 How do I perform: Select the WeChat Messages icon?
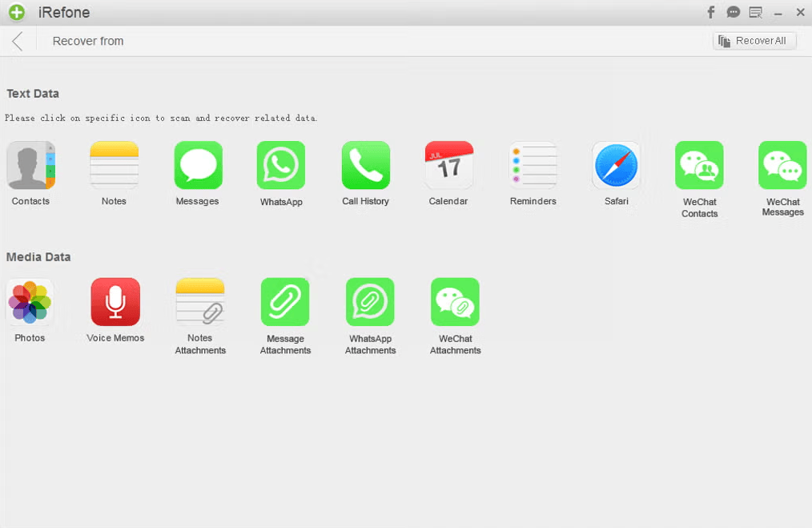click(x=782, y=165)
